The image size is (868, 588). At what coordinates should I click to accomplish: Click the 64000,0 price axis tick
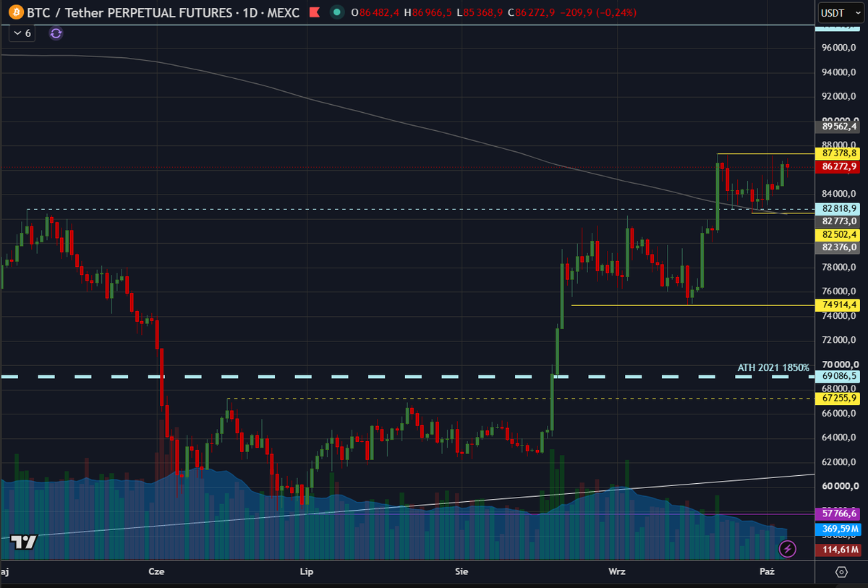coord(838,438)
